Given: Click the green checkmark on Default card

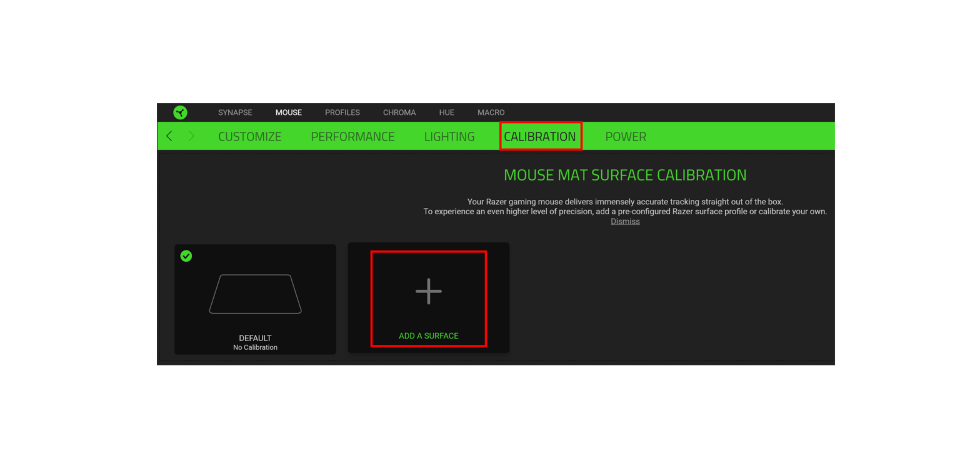Looking at the screenshot, I should (x=186, y=256).
